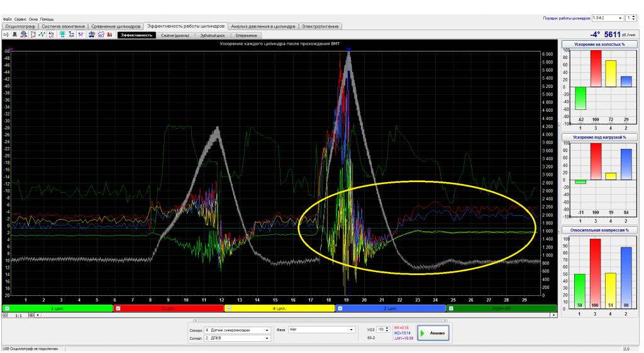The image size is (644, 353).
Task: Click the Анализ button with green arrow
Action: click(x=433, y=333)
